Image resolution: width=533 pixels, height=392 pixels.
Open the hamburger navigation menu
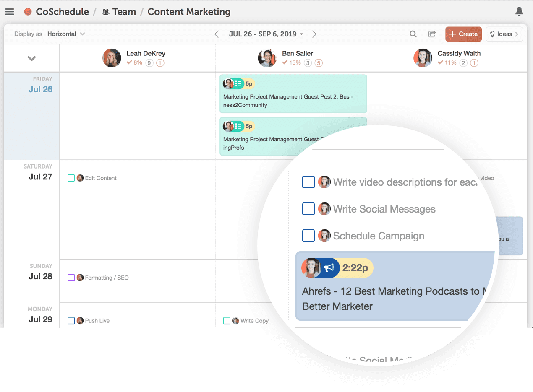pos(10,12)
